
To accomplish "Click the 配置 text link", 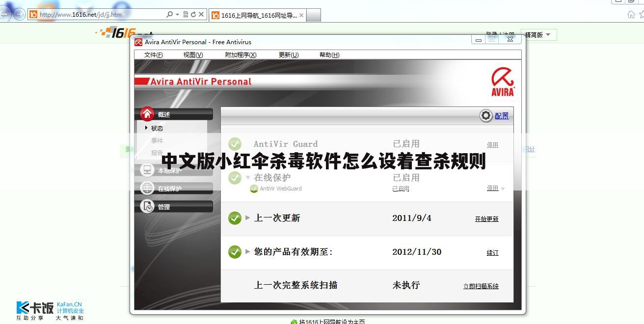I will coord(502,116).
